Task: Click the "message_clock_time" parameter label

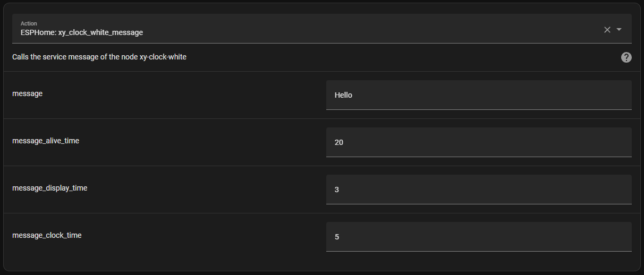Action: pos(47,235)
